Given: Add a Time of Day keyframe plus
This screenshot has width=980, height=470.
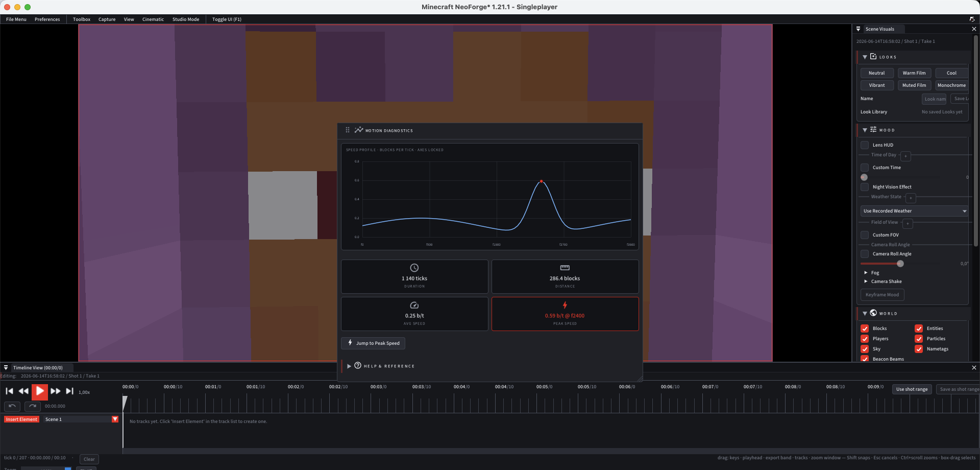Looking at the screenshot, I should [905, 156].
